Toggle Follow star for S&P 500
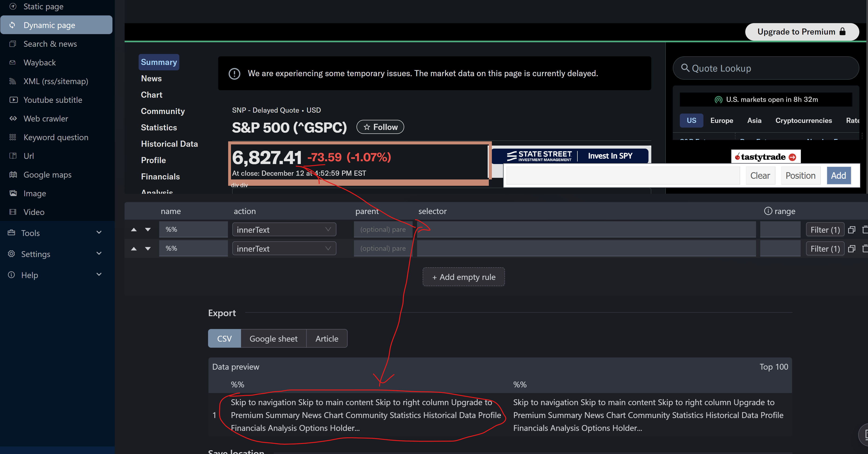 (380, 127)
